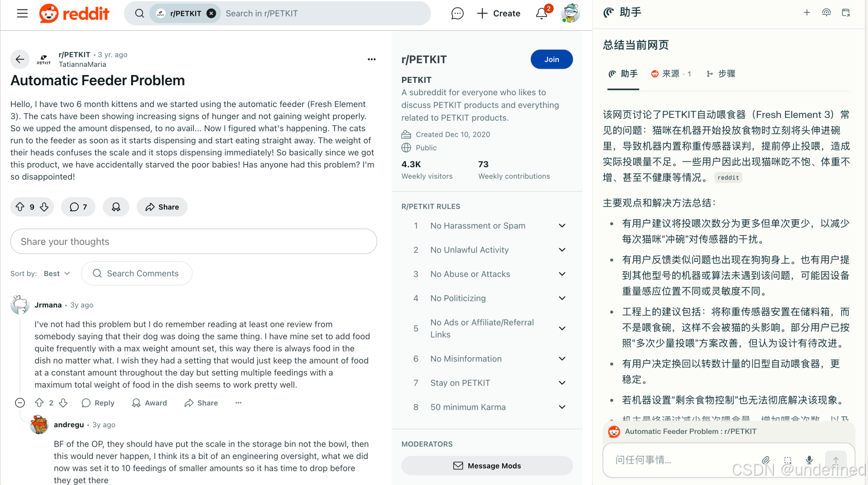
Task: Expand the No Misinformation rule
Action: pyautogui.click(x=562, y=359)
